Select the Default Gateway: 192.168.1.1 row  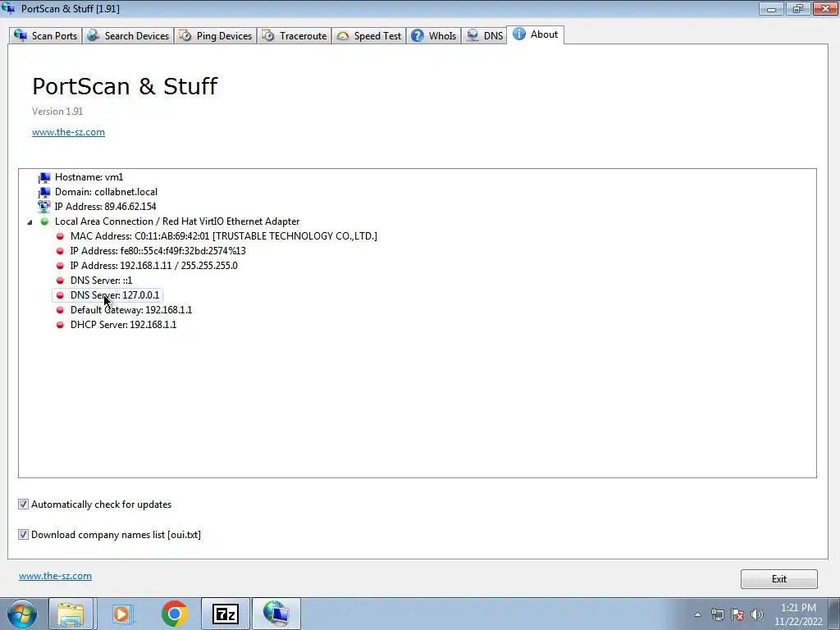coord(131,309)
